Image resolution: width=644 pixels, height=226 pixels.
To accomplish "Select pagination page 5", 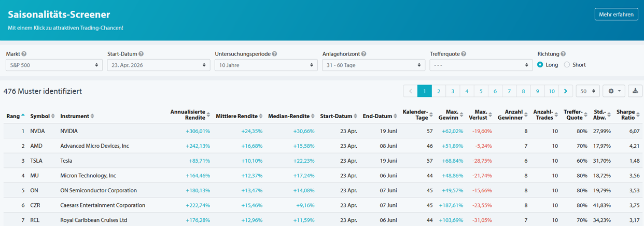I will 481,91.
